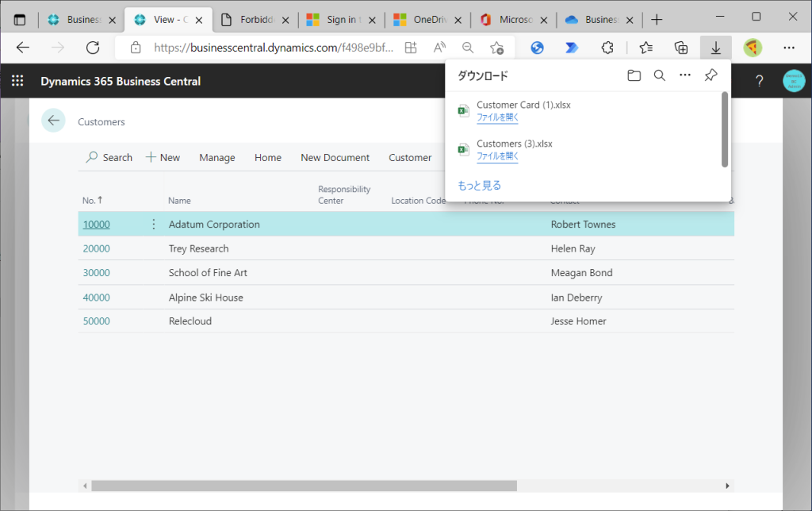Create a new customer with New
Viewport: 812px width, 511px height.
(x=163, y=158)
